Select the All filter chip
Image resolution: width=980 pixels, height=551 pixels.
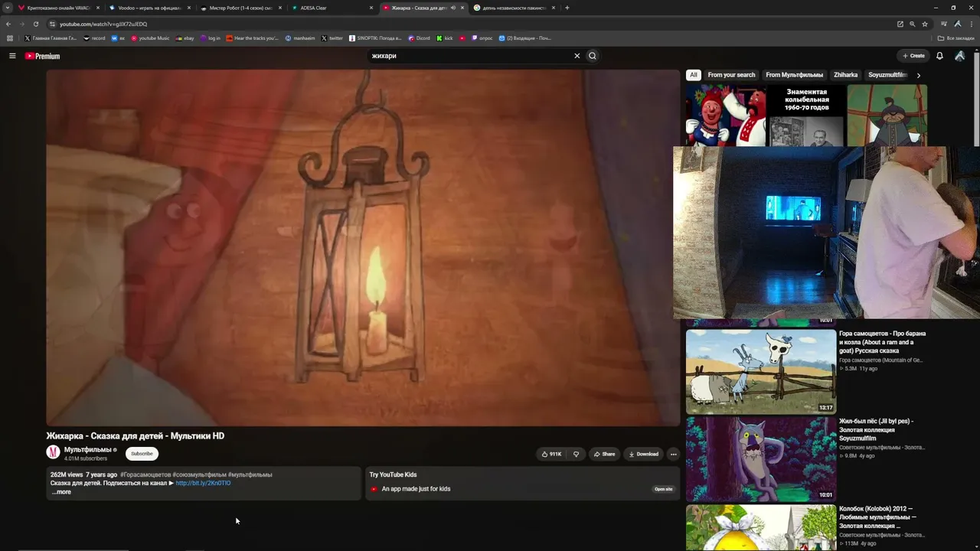tap(694, 75)
